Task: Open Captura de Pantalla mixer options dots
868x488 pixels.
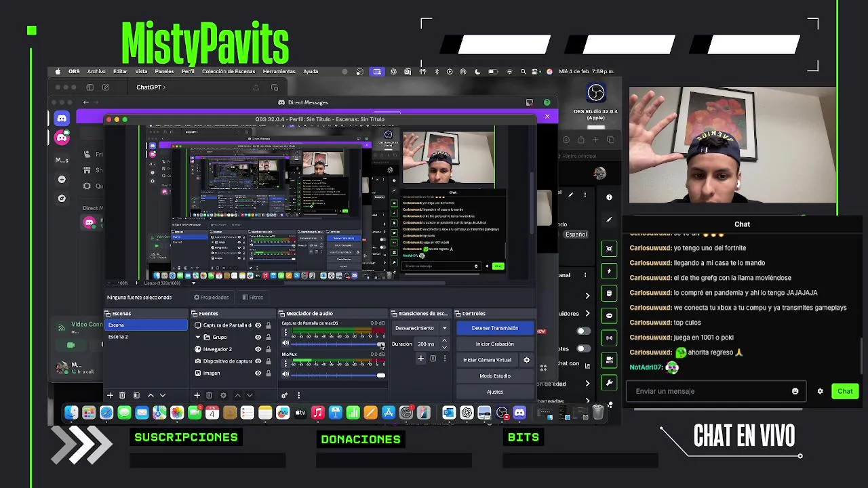Action: 285,333
